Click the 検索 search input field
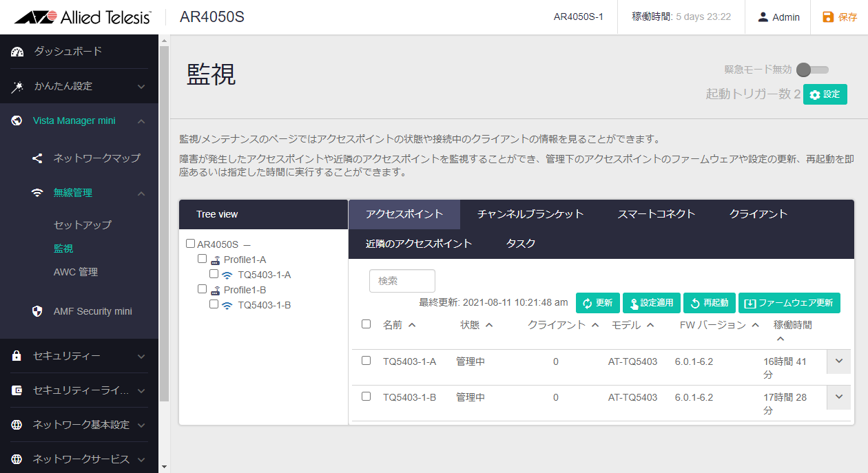 coord(402,281)
